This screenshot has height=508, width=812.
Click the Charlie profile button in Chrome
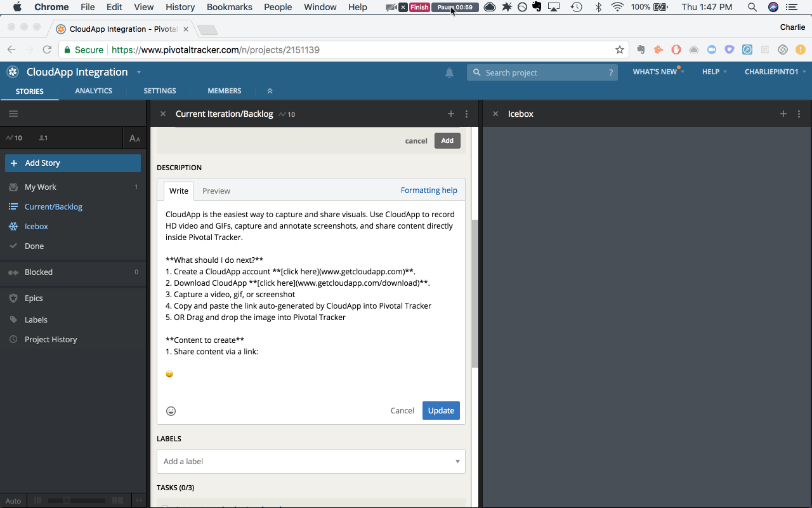pos(792,27)
